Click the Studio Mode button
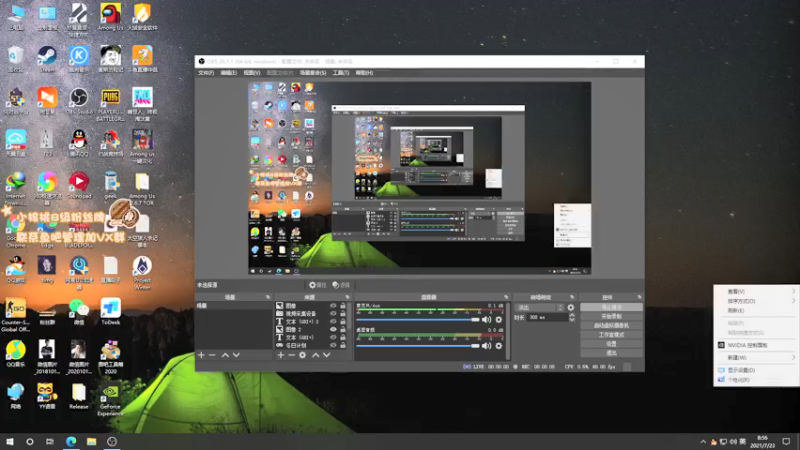800x450 pixels. [x=611, y=335]
